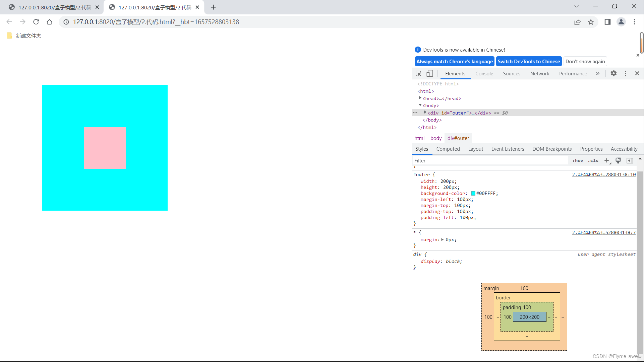Toggle the :hov element state panel
644x362 pixels.
tap(578, 161)
